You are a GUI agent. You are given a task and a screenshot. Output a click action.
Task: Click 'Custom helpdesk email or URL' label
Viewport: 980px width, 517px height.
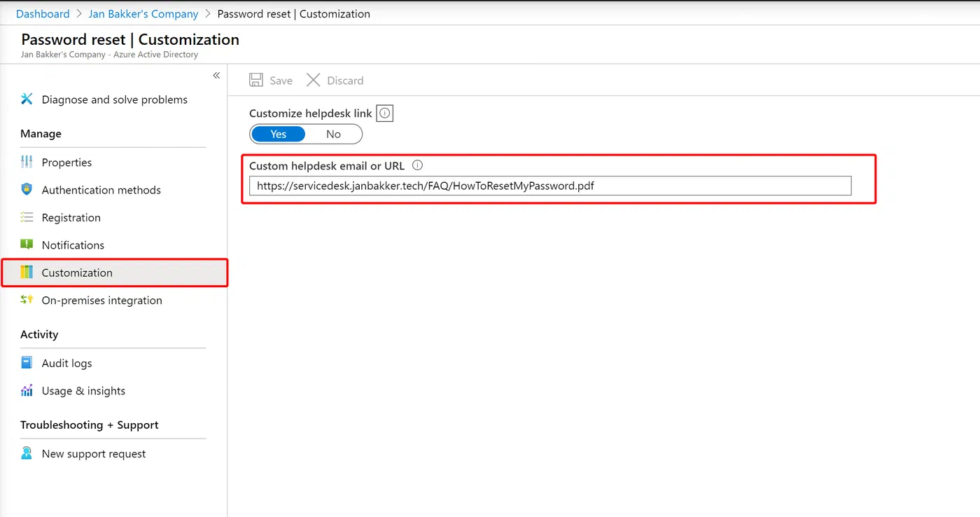point(327,167)
